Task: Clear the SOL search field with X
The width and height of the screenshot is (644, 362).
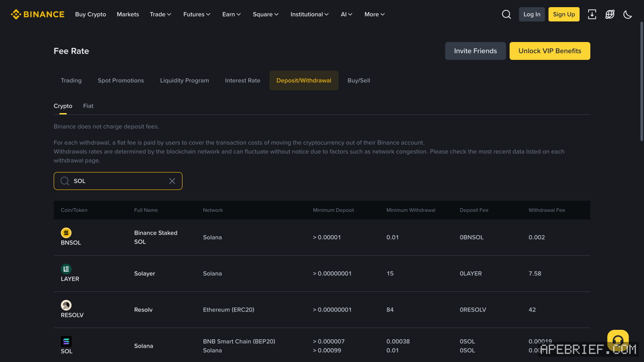Action: (x=172, y=181)
